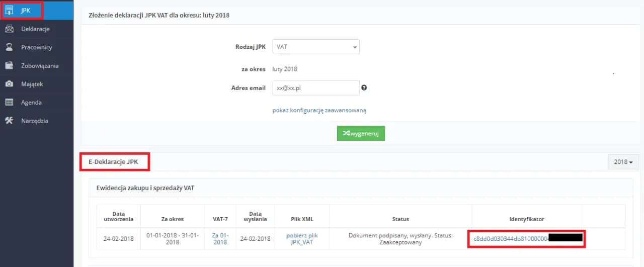Click the Zobowiązania wallet icon
Screen dimensions: 644x267
click(x=9, y=66)
